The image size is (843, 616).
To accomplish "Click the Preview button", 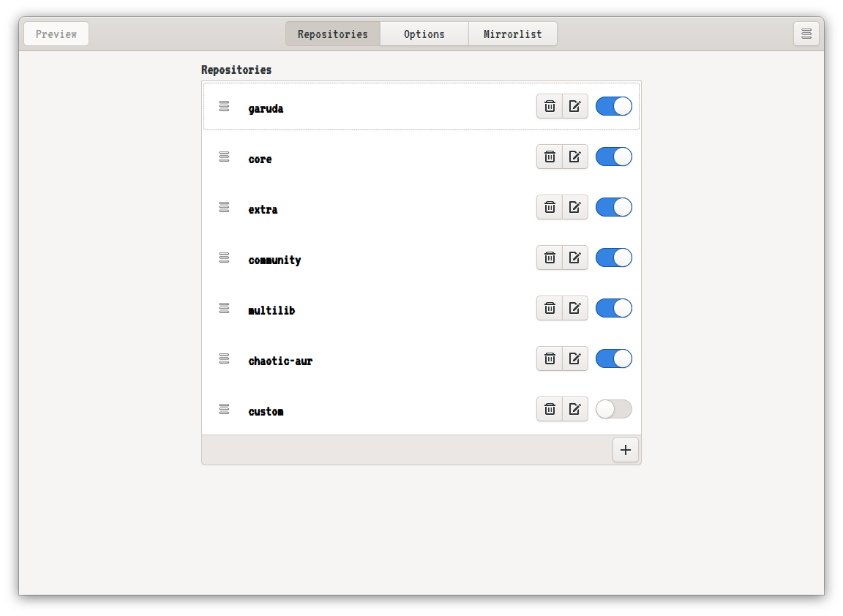I will click(x=56, y=34).
